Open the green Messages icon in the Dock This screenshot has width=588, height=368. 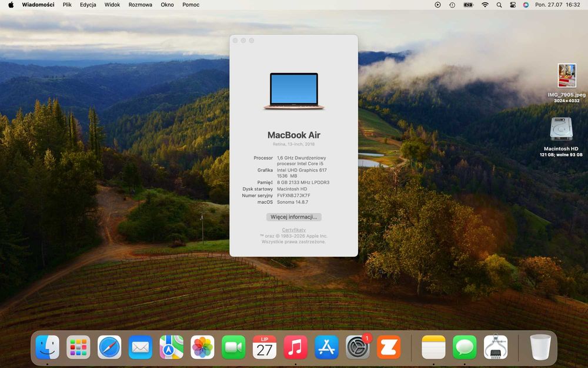(x=465, y=347)
